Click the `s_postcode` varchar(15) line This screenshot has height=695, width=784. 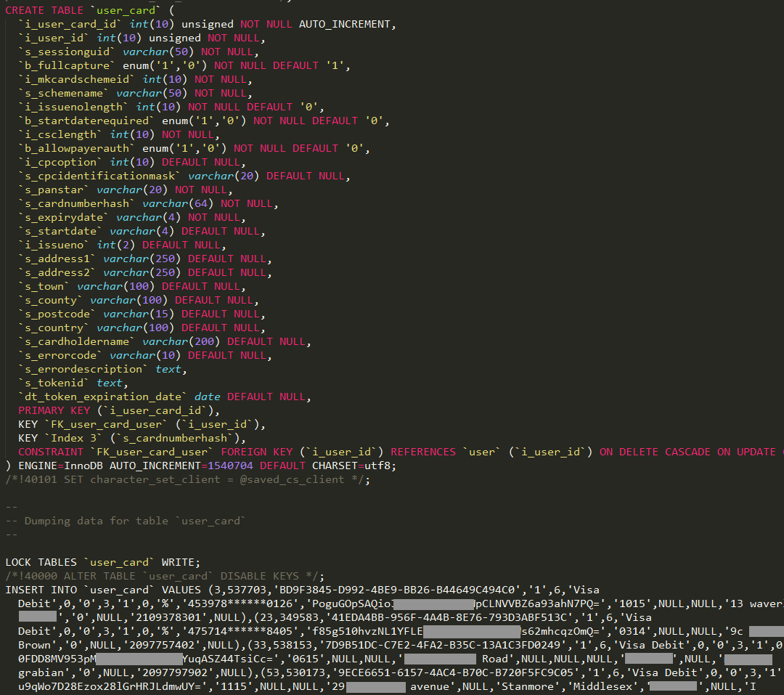tap(142, 314)
